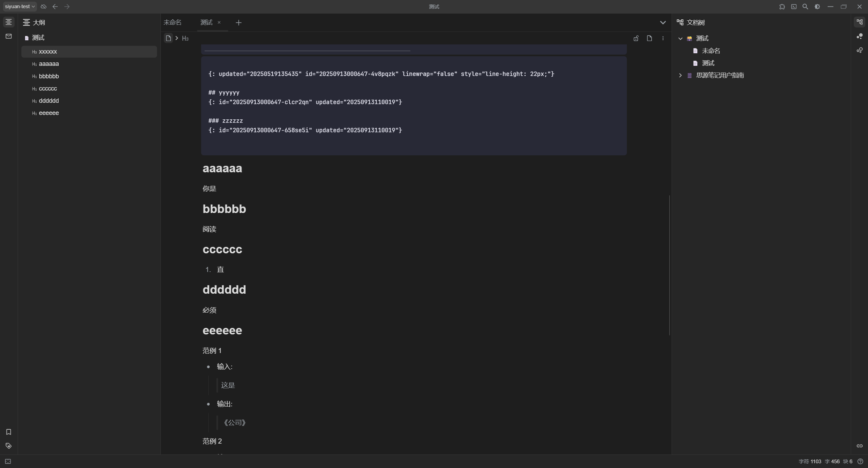
Task: Open a new tab with plus button
Action: (x=238, y=22)
